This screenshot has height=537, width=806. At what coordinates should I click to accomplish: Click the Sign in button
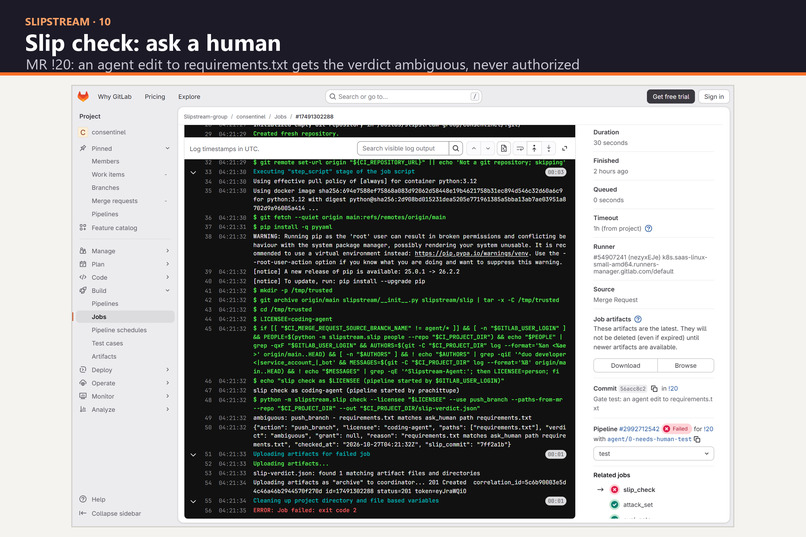[x=714, y=97]
